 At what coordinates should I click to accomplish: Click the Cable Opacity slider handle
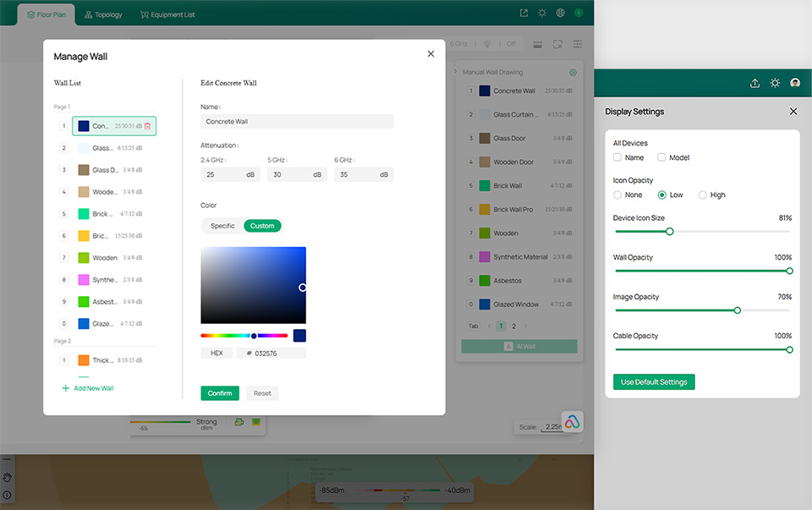click(x=789, y=349)
